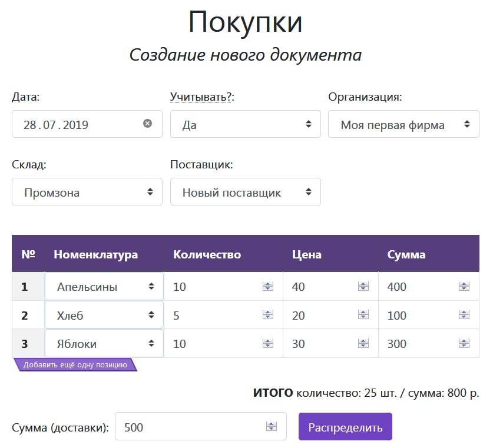The height and width of the screenshot is (448, 493).
Task: Change the Апельсины item in row 1
Action: click(x=104, y=287)
